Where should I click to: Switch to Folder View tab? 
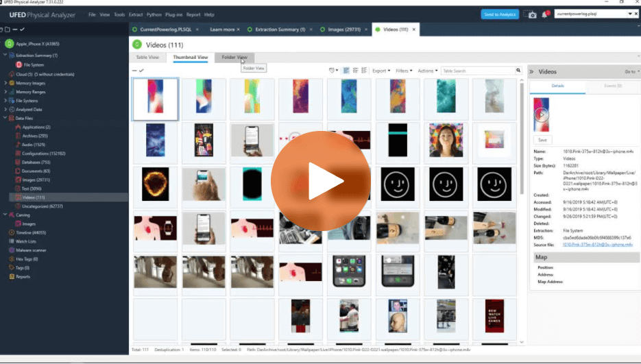(x=234, y=58)
